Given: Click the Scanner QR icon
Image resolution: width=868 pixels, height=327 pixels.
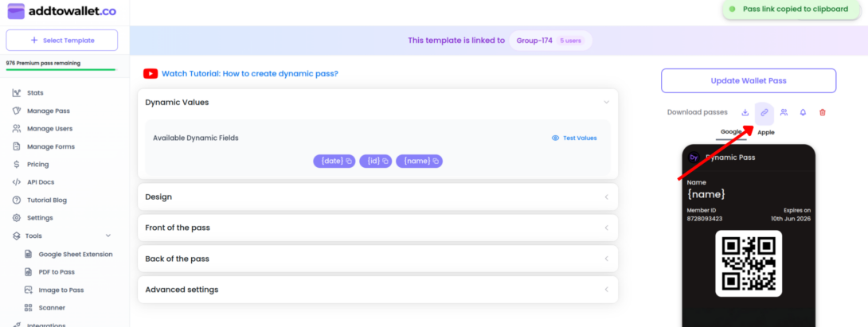Looking at the screenshot, I should tap(28, 308).
